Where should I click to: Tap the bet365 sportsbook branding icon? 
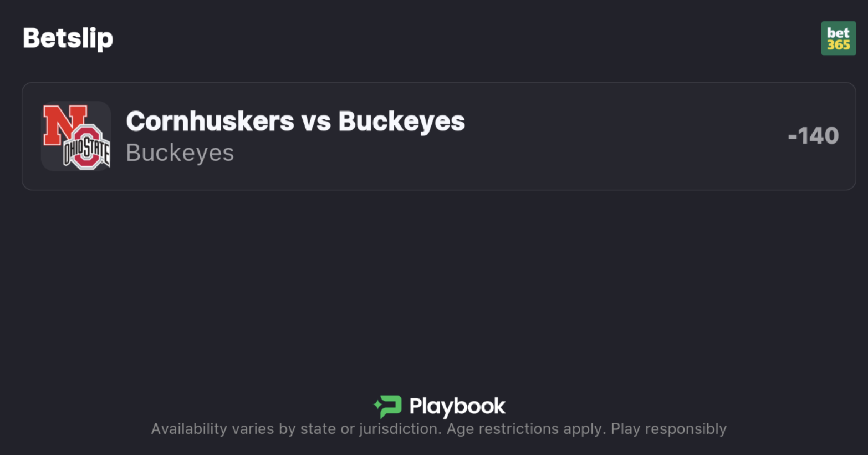click(x=838, y=38)
